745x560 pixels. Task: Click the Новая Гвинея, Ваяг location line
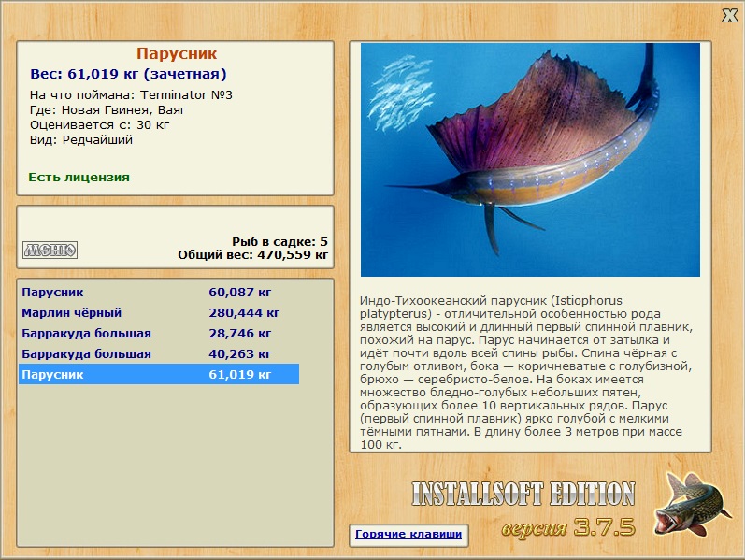click(107, 110)
